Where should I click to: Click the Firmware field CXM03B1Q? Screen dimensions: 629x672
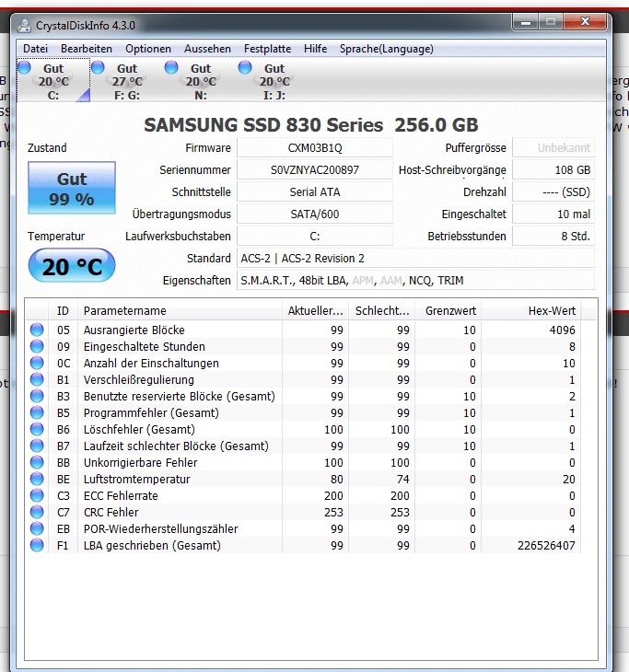(x=315, y=148)
